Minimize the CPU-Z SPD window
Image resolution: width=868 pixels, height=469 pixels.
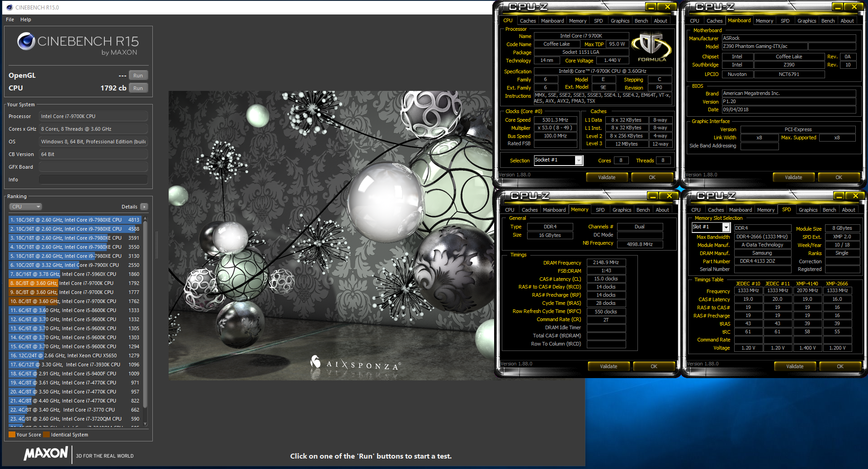pos(839,196)
